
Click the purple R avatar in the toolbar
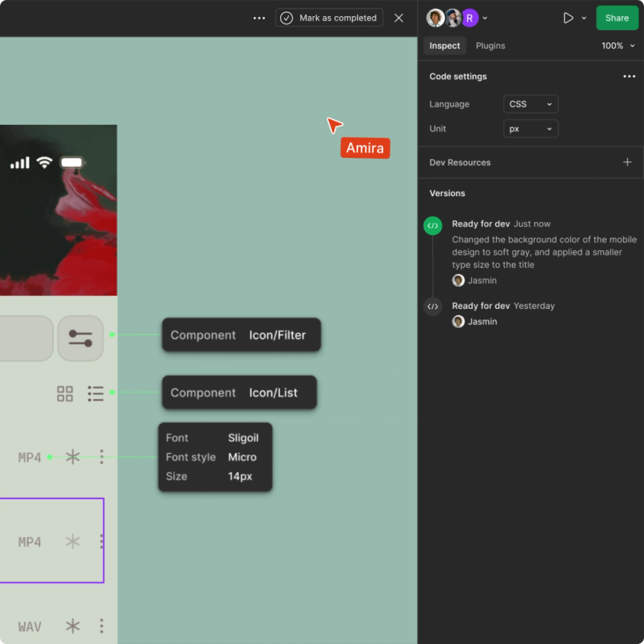point(469,17)
